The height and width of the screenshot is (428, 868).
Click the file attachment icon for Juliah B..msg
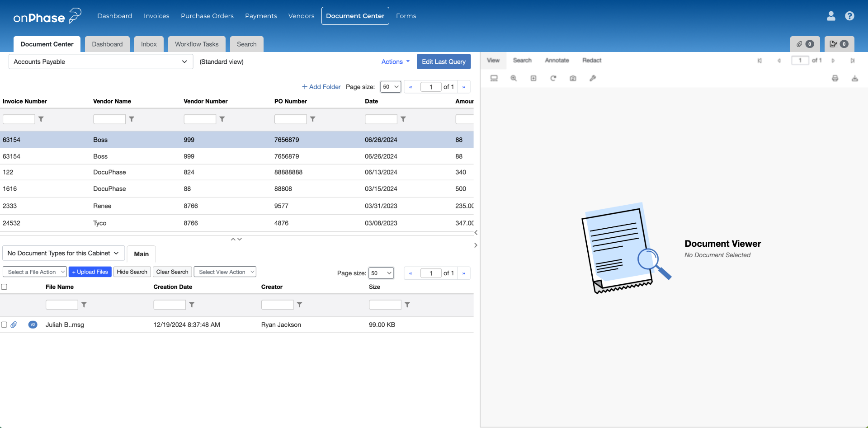(x=14, y=325)
